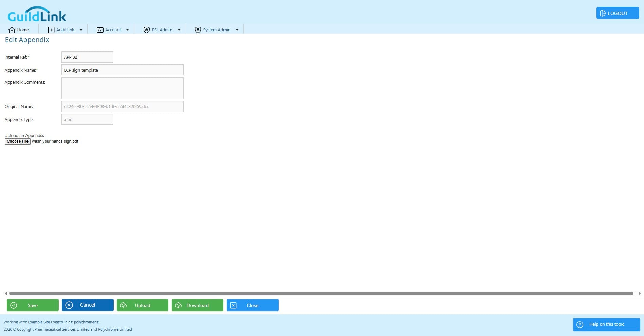The image size is (644, 336).
Task: Open the AuditLink menu
Action: pyautogui.click(x=65, y=30)
